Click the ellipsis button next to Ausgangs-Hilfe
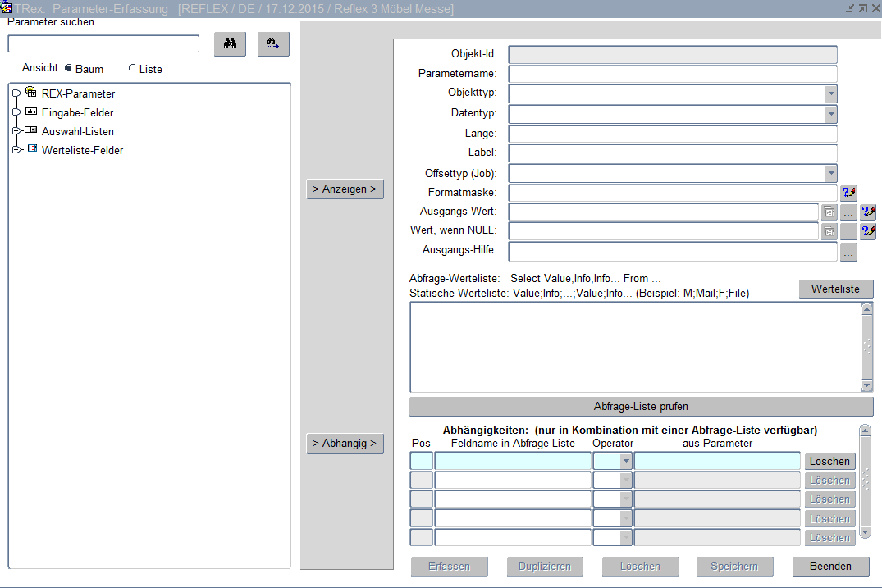This screenshot has width=882, height=588. pyautogui.click(x=848, y=253)
